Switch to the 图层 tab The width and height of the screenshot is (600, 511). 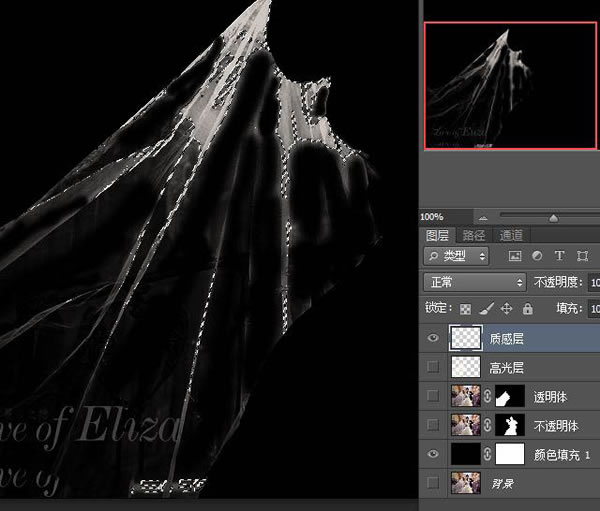click(437, 235)
